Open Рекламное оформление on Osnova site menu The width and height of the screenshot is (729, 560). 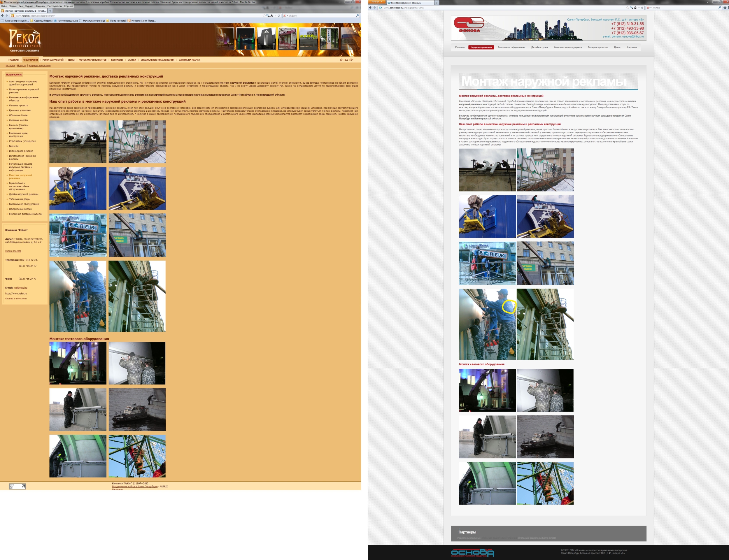[511, 47]
